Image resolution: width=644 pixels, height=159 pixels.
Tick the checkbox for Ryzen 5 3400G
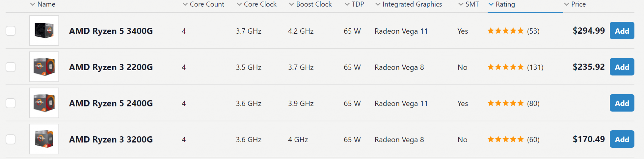[x=11, y=31]
